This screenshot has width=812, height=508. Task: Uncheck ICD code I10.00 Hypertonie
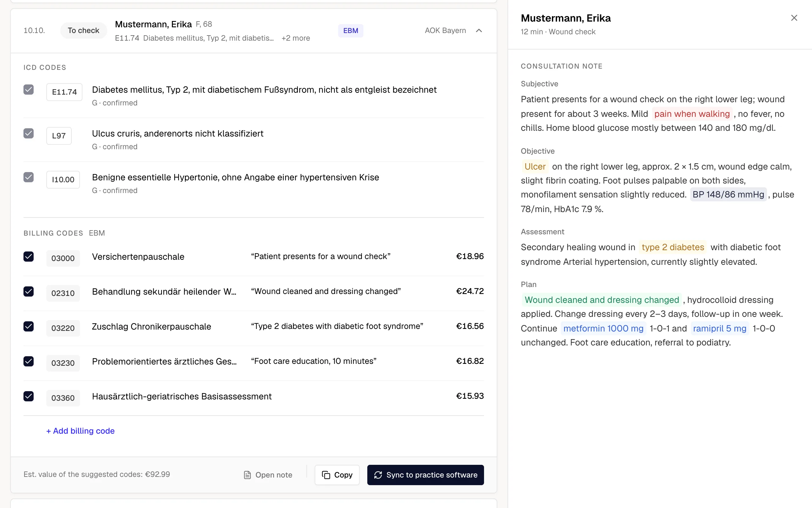(29, 177)
